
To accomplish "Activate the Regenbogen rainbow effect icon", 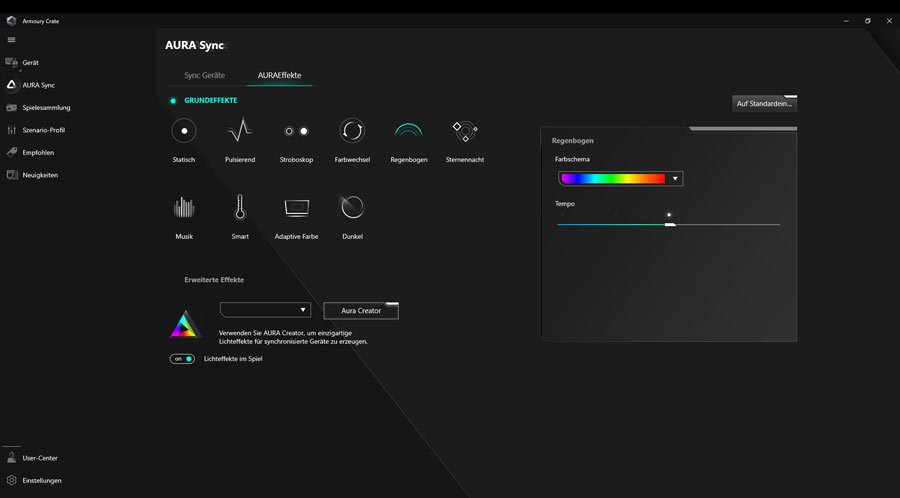I will point(409,131).
